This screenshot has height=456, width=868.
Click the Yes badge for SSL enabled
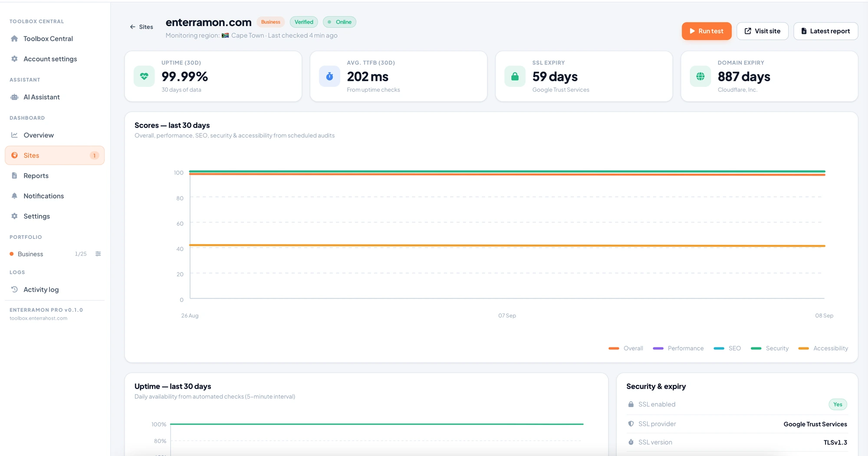[838, 404]
